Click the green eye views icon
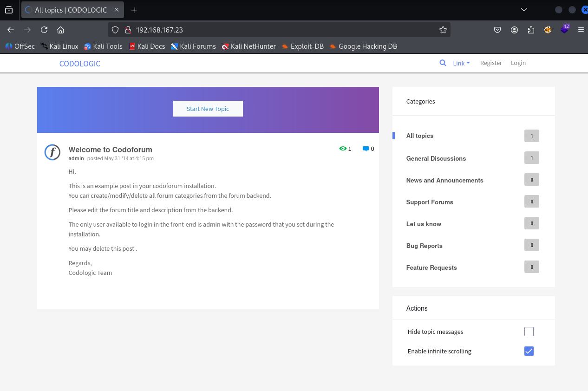Screen dimensions: 588x391 (343, 149)
